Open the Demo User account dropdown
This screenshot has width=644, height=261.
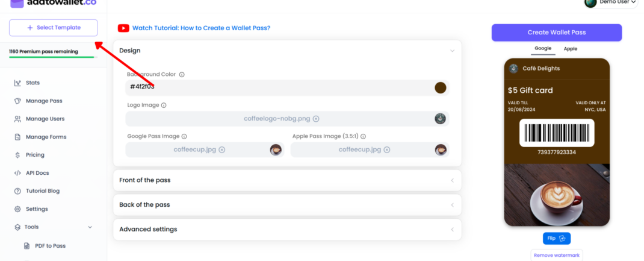(x=611, y=2)
